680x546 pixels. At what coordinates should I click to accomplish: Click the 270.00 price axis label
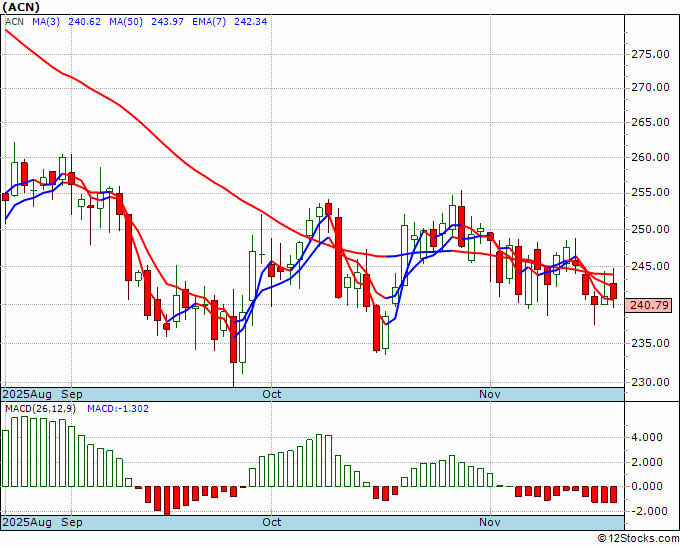point(649,88)
